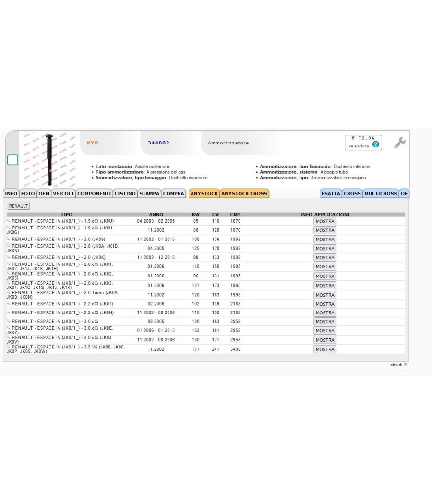
Task: Click magnifier icon for 2.0 Turbo row
Action: (9, 292)
